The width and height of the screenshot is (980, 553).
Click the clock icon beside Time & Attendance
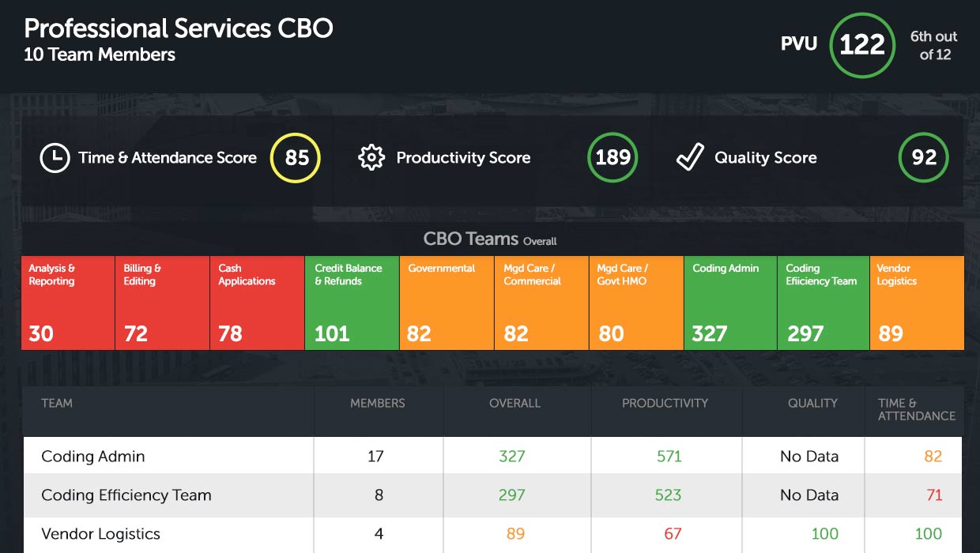pyautogui.click(x=55, y=158)
